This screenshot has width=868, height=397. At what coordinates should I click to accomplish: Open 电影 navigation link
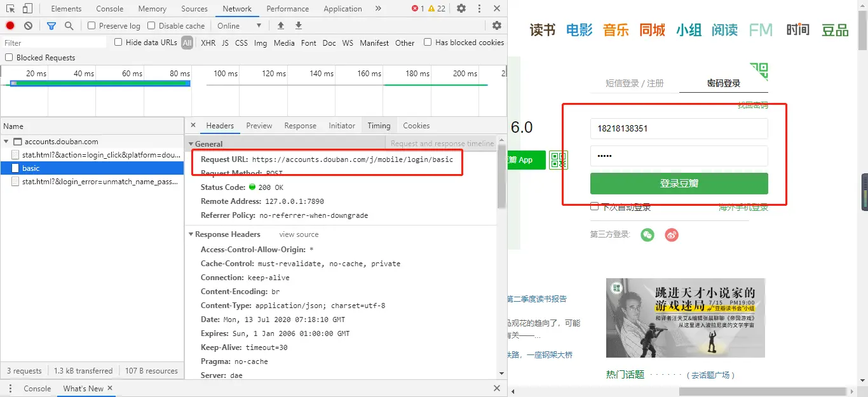tap(580, 30)
